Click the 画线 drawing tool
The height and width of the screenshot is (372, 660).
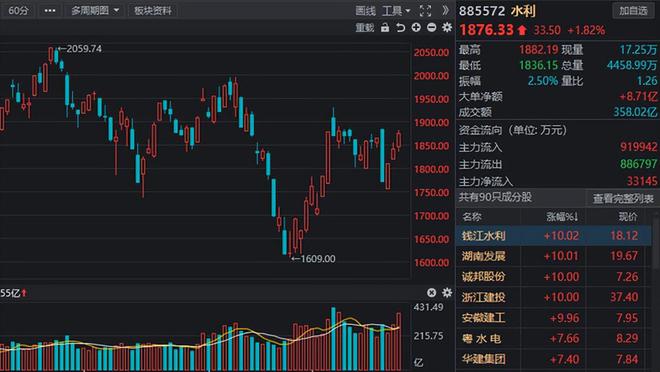click(365, 11)
